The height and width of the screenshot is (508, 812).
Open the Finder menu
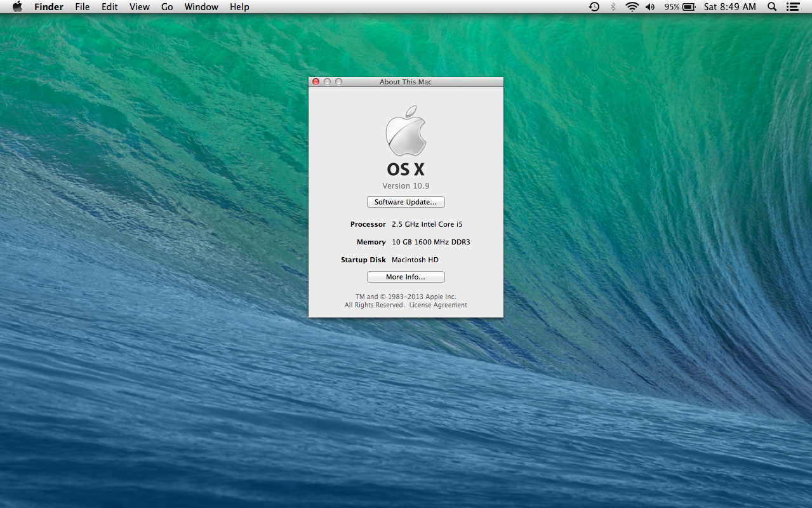tap(49, 7)
